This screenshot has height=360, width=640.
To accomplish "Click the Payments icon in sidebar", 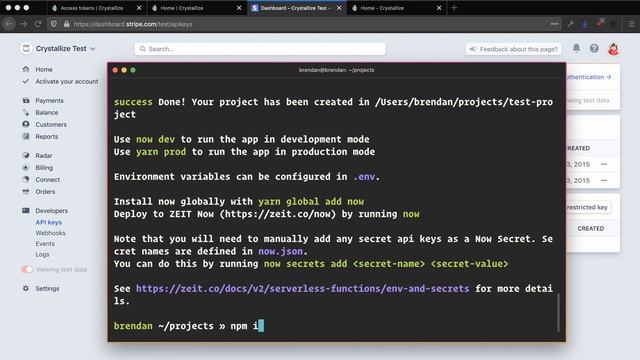I will coord(26,100).
